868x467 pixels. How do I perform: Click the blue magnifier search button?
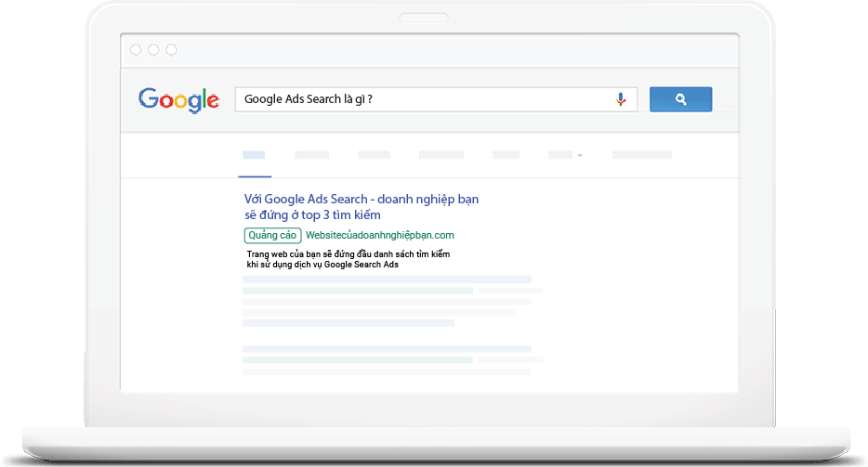pos(680,99)
